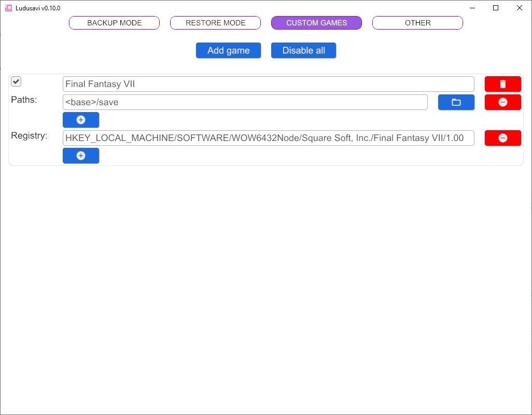This screenshot has width=532, height=415.
Task: Remove the HKEY_LOCAL_MACHINE registry row
Action: point(502,138)
